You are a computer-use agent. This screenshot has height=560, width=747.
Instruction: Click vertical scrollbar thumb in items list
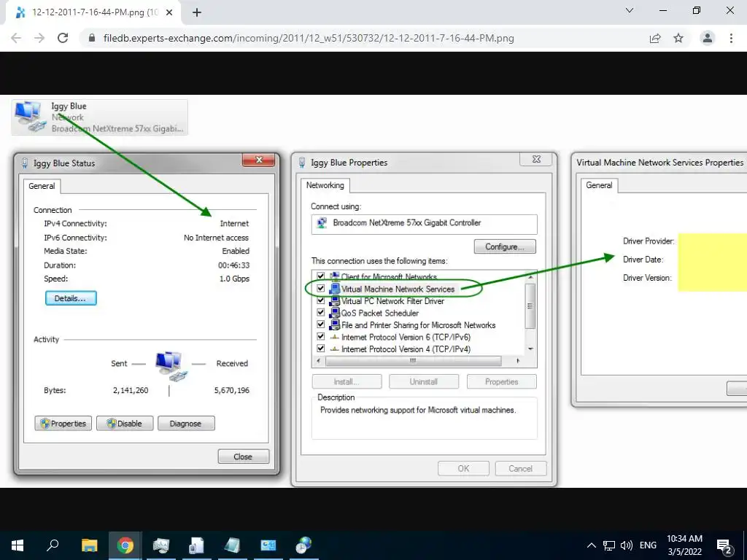pos(530,306)
